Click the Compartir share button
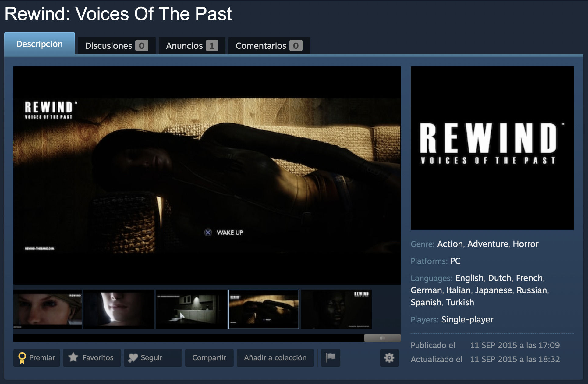 click(x=209, y=357)
